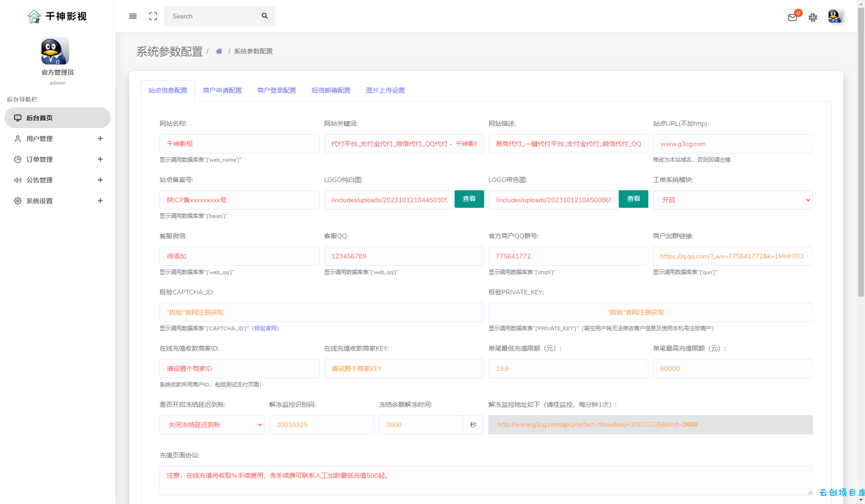
Task: Click the 客服QQ field with 123456789
Action: point(404,256)
